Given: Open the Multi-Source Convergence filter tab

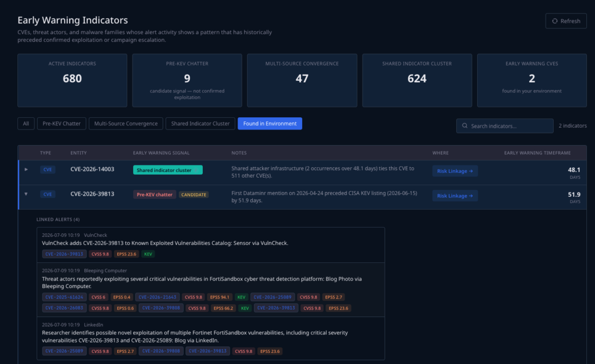Looking at the screenshot, I should click(x=126, y=124).
